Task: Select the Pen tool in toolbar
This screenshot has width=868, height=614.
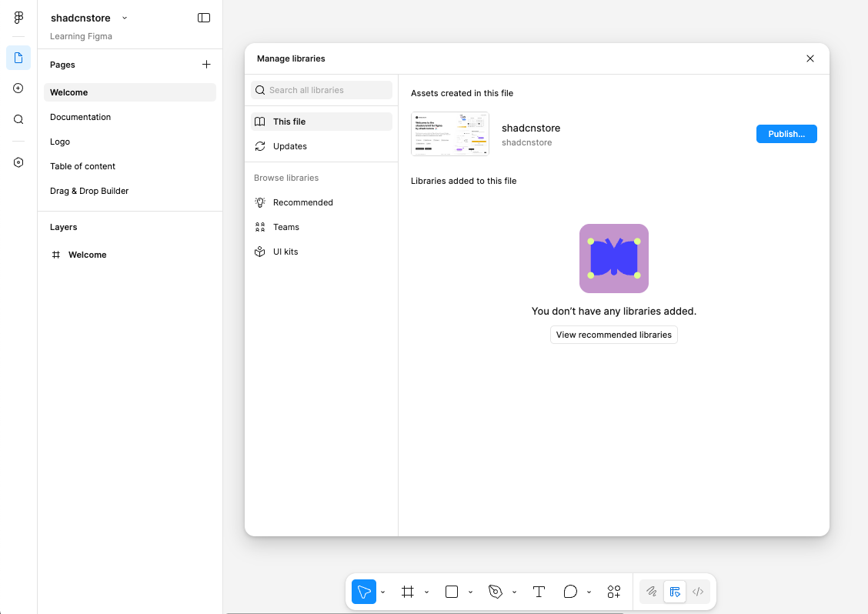Action: [496, 592]
